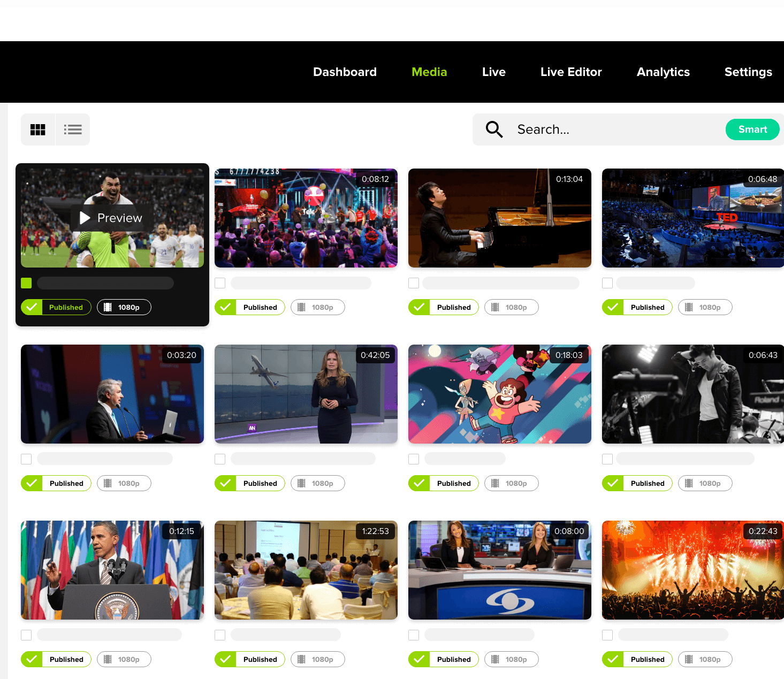Switch to list view layout
The image size is (784, 679).
pyautogui.click(x=73, y=129)
